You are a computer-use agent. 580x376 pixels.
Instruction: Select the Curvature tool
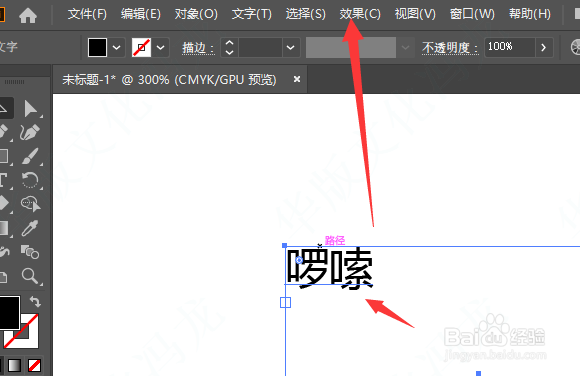(x=30, y=132)
